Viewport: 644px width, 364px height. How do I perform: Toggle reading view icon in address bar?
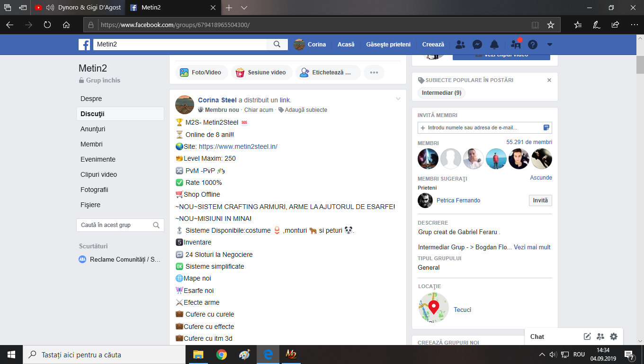tap(535, 25)
